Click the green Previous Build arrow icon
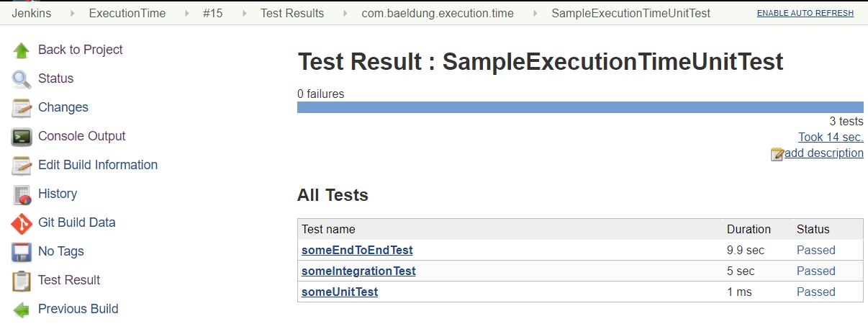Image resolution: width=868 pixels, height=324 pixels. pyautogui.click(x=22, y=310)
